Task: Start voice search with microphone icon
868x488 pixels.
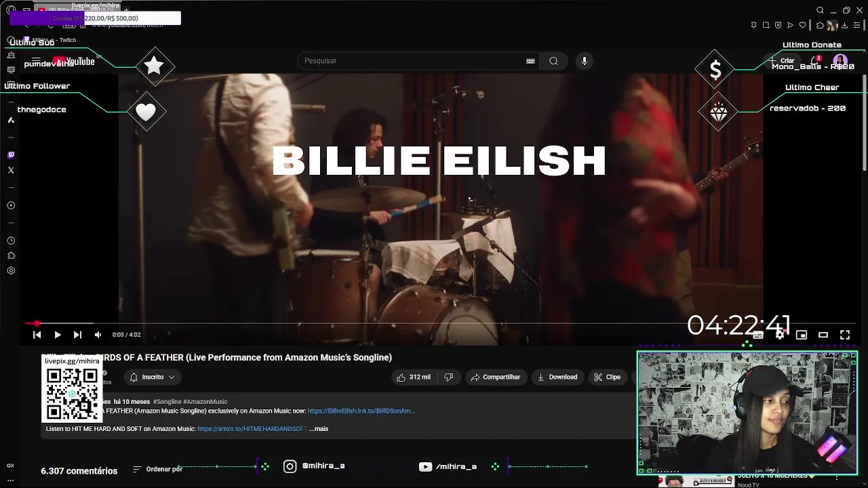Action: (585, 61)
